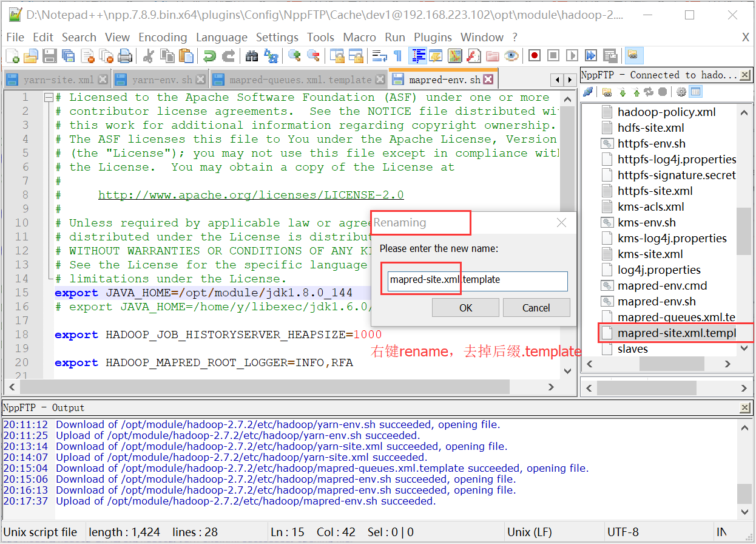Close the NppFTP Output panel
The width and height of the screenshot is (756, 544).
pos(744,408)
